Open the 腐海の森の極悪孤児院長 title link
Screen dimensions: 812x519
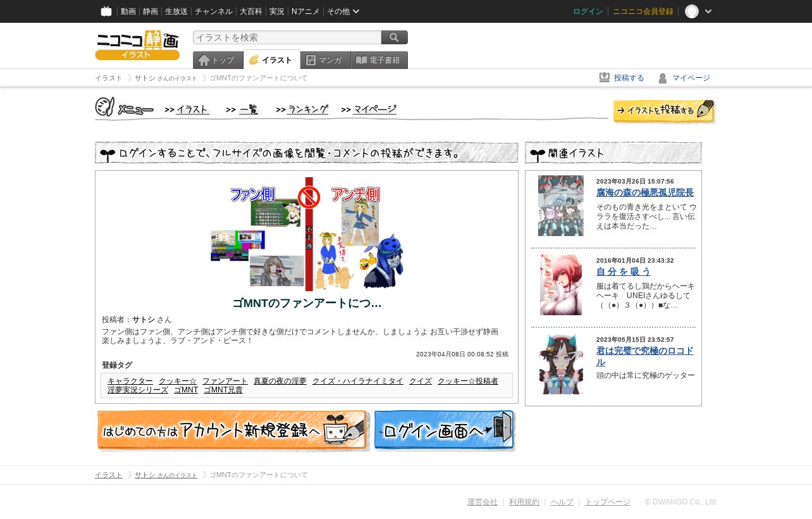tap(645, 192)
